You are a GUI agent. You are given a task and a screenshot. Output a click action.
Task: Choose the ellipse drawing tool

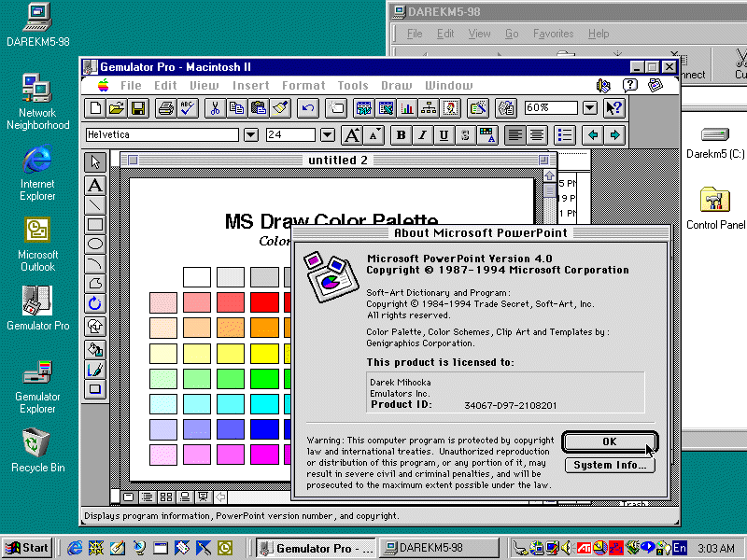point(95,245)
